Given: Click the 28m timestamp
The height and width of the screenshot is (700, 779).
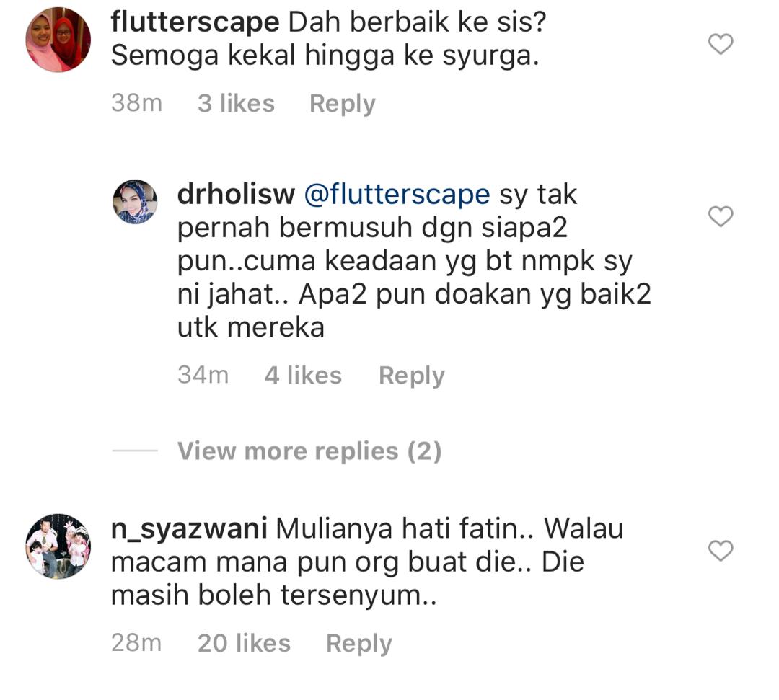Looking at the screenshot, I should tap(136, 643).
